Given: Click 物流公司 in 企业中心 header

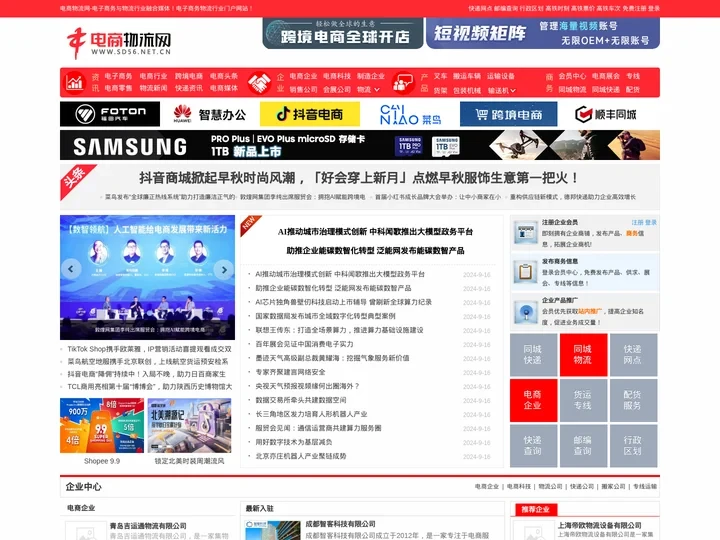Looking at the screenshot, I should pyautogui.click(x=550, y=486).
